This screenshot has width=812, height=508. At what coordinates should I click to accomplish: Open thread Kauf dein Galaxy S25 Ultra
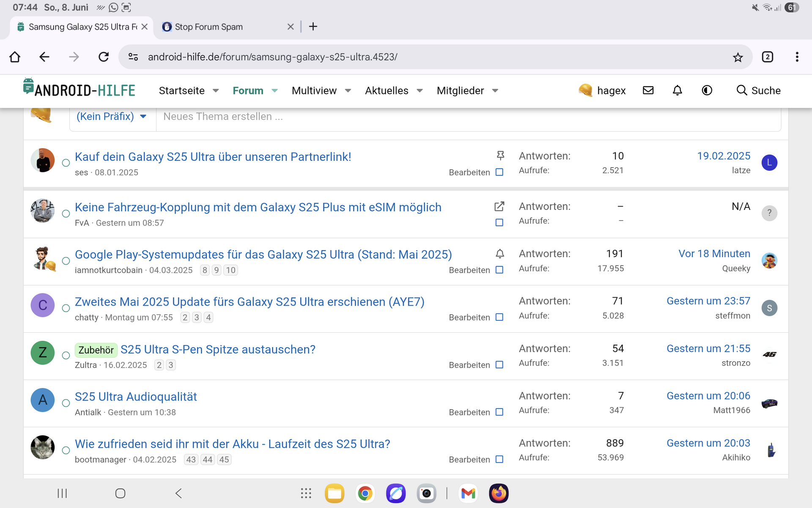pyautogui.click(x=213, y=157)
